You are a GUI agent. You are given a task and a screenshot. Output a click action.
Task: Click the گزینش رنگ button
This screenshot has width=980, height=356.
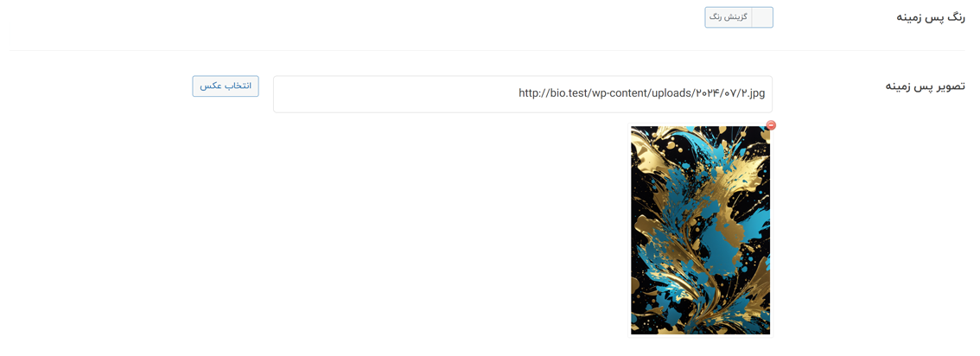click(x=729, y=17)
